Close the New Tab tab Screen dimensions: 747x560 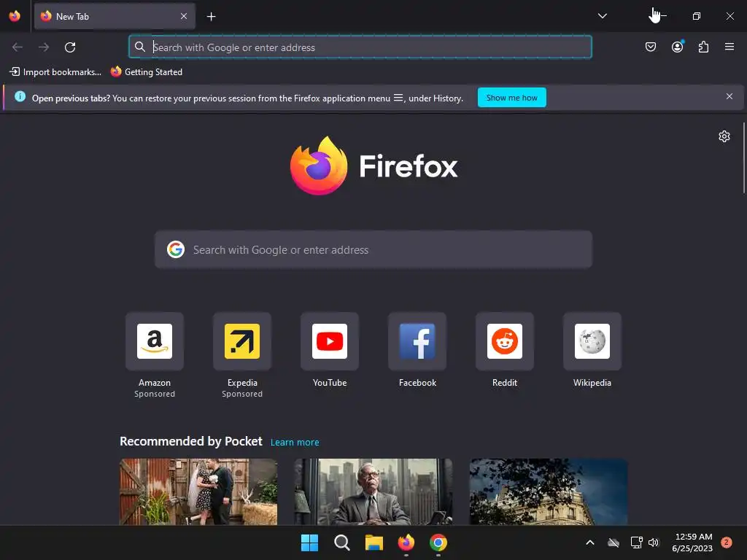[x=184, y=16]
